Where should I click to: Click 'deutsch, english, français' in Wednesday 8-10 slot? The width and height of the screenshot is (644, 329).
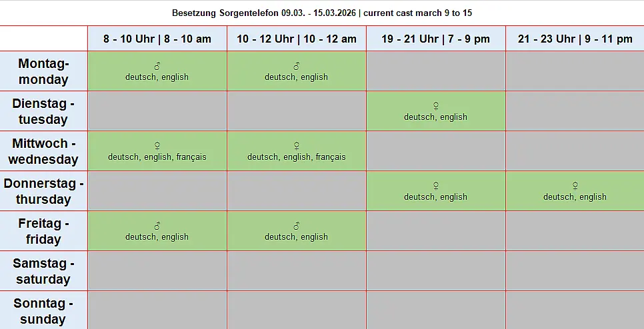coord(157,157)
